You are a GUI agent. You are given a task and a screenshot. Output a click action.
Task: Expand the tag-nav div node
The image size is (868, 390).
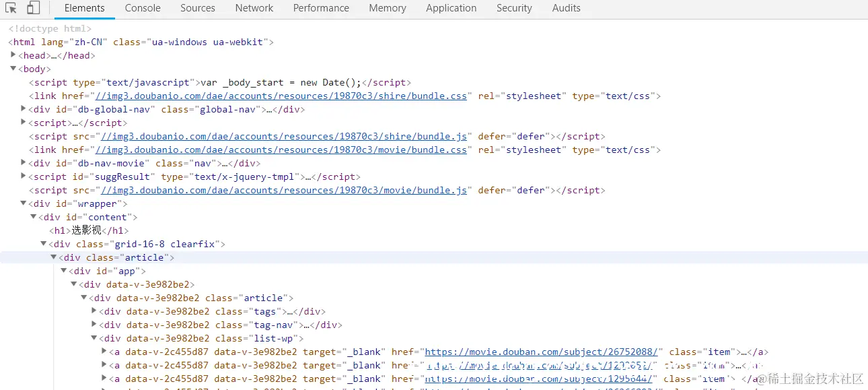coord(94,325)
